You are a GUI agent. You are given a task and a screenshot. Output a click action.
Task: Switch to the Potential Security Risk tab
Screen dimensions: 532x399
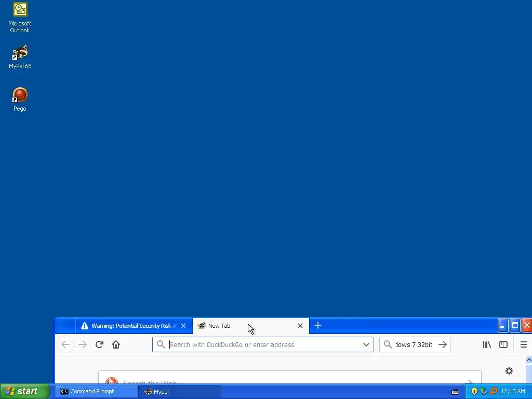pyautogui.click(x=134, y=326)
